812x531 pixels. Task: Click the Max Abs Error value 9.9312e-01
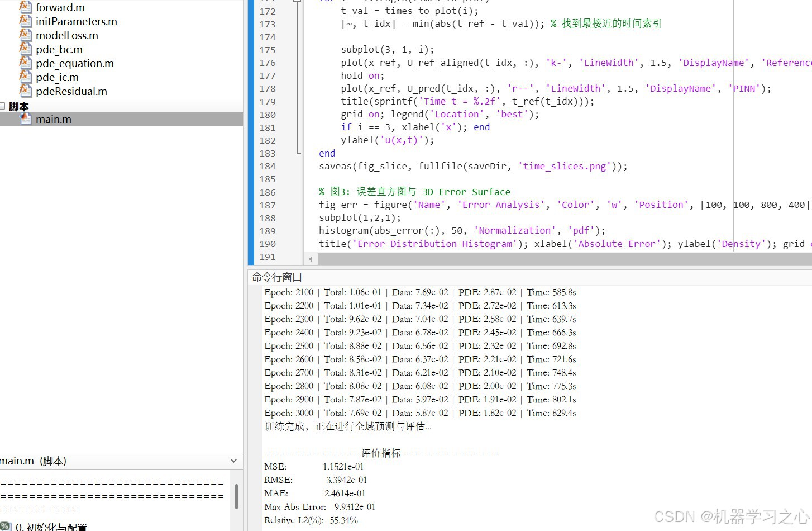(355, 507)
